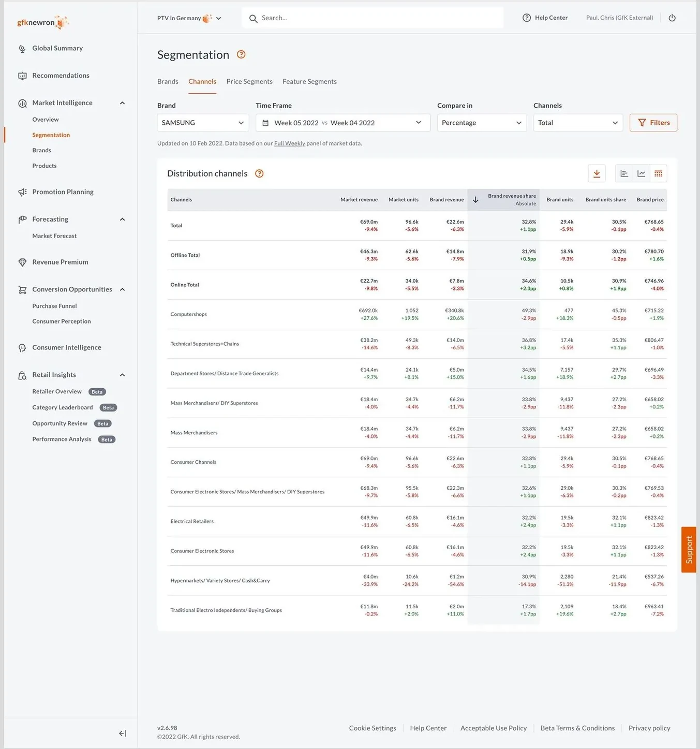Open Products in the sidebar
Image resolution: width=700 pixels, height=749 pixels.
point(44,166)
